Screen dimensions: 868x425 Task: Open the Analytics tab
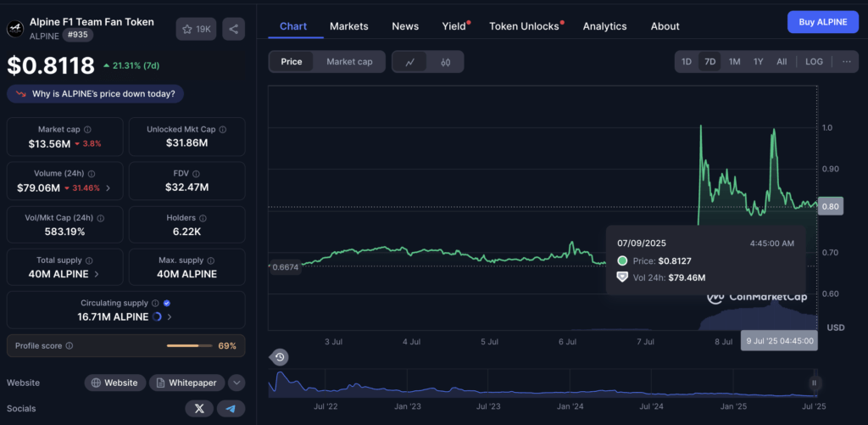[604, 26]
